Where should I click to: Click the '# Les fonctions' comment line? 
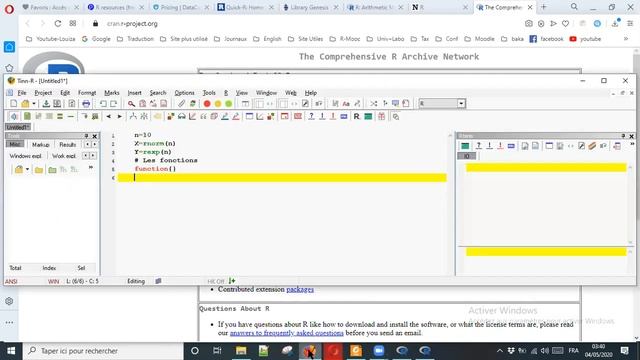[x=166, y=160]
